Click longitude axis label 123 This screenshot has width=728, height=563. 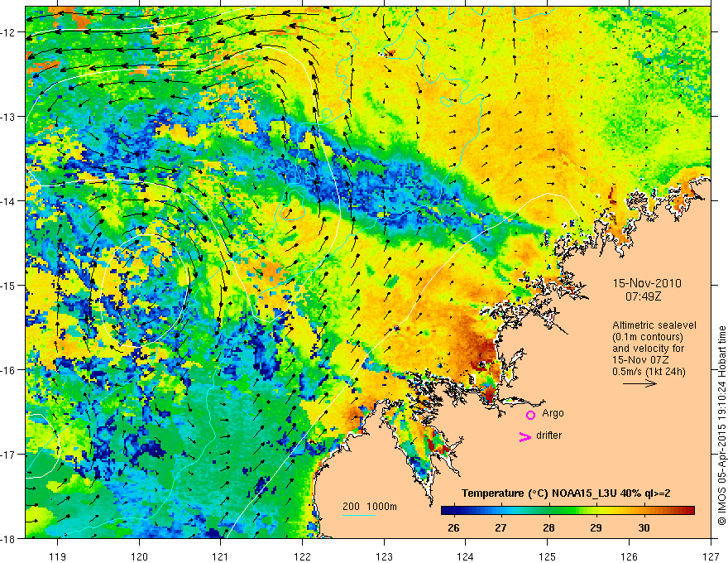tap(384, 556)
